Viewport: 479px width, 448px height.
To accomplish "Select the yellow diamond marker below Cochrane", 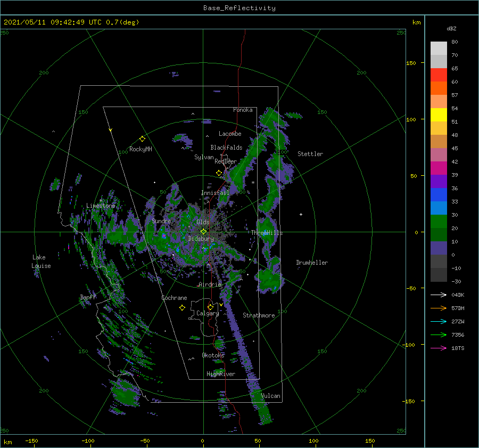I will point(182,308).
